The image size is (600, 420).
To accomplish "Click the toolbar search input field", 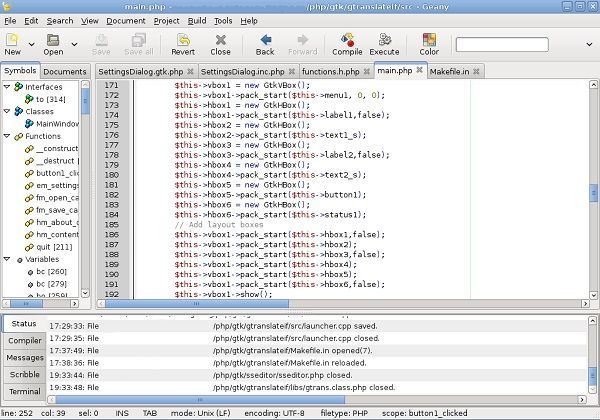I will click(502, 44).
